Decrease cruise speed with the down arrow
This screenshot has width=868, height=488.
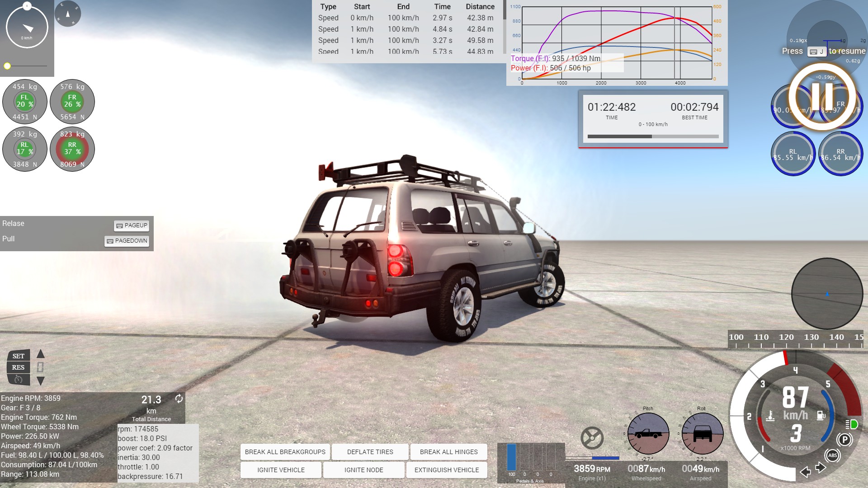41,381
